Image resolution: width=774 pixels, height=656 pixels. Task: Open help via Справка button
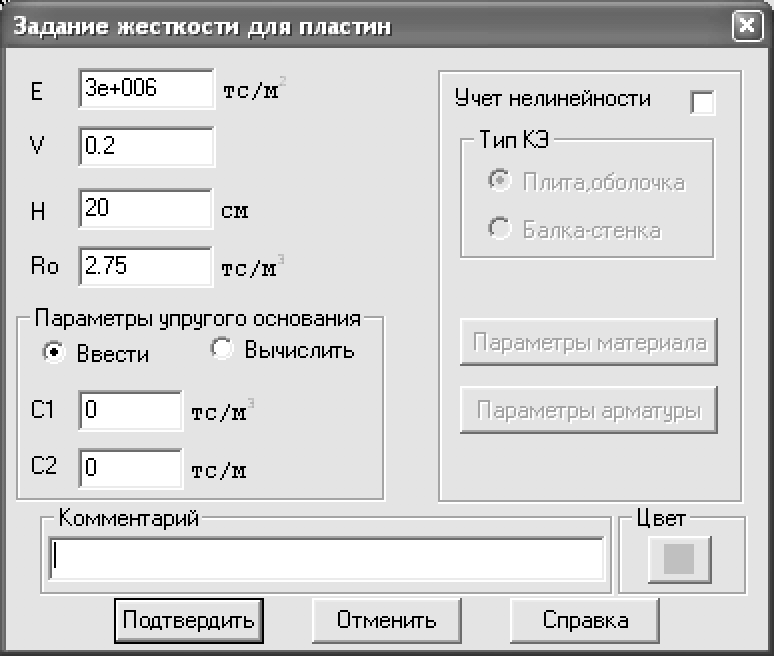click(x=585, y=620)
